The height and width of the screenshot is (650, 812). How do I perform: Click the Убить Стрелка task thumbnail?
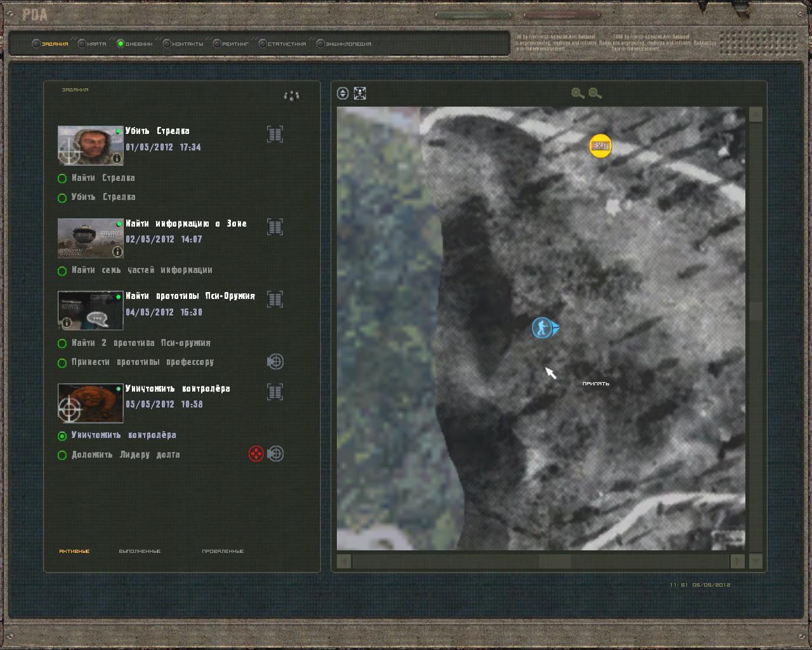point(90,145)
